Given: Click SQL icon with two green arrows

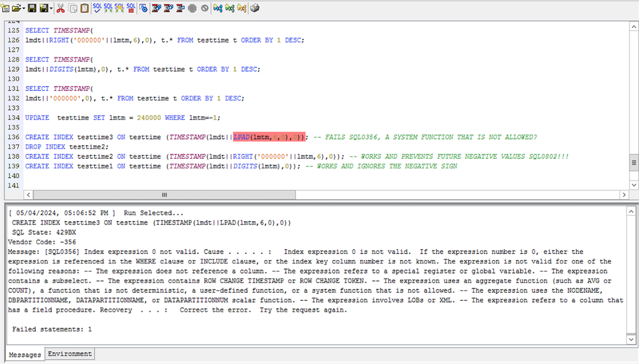Looking at the screenshot, I should 108,8.
